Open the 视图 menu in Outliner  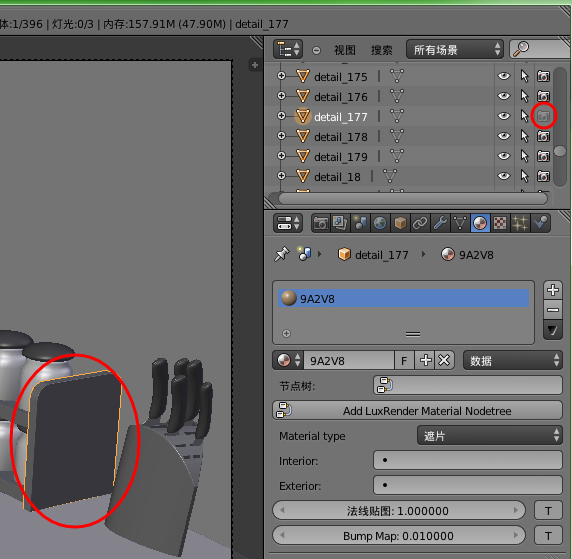pyautogui.click(x=345, y=50)
